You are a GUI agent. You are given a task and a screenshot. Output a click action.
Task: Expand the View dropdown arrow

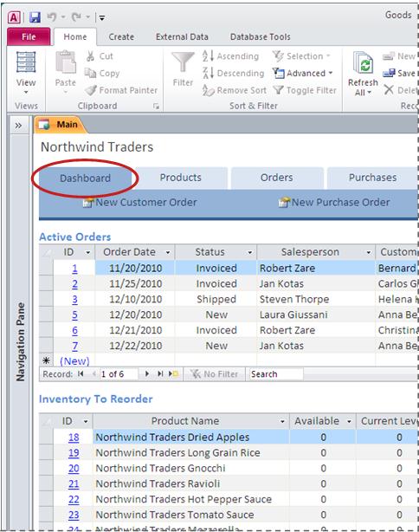26,93
